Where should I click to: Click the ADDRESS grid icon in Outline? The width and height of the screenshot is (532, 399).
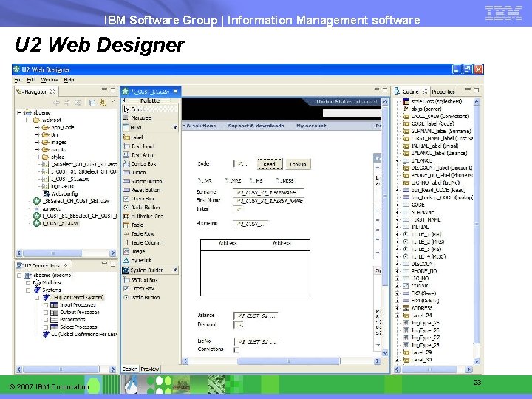[406, 308]
